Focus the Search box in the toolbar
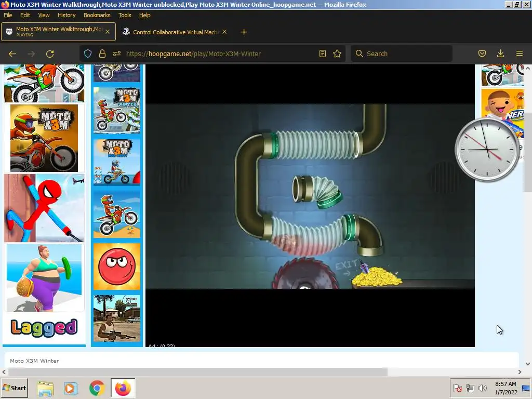Screen dimensions: 532x399 [402, 54]
